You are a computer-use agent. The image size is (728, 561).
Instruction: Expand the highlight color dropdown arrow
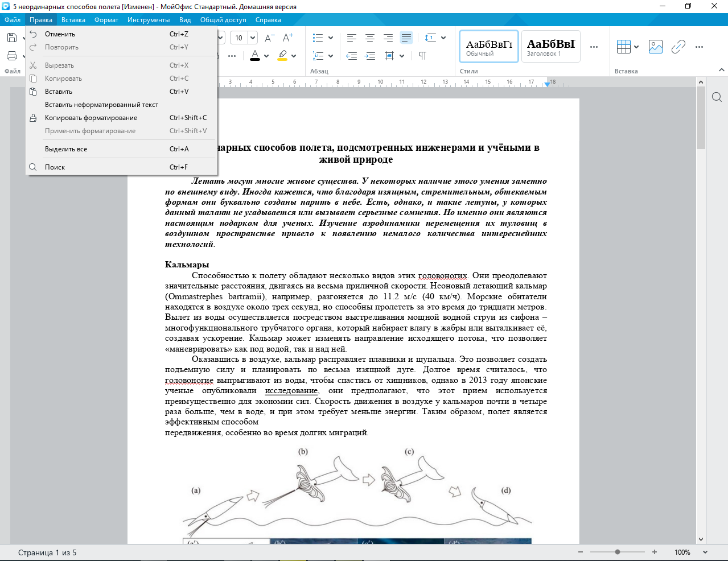294,56
